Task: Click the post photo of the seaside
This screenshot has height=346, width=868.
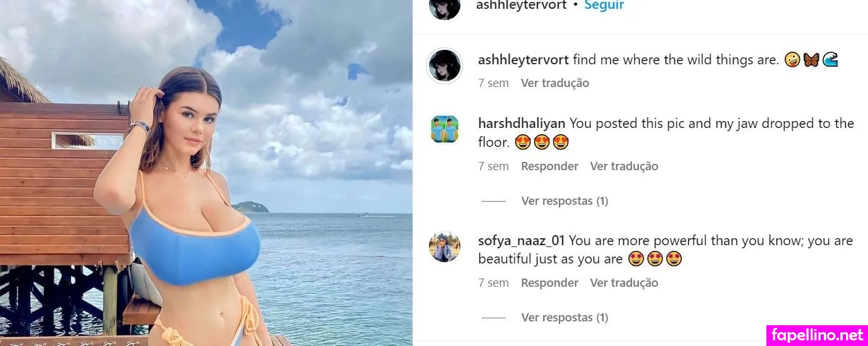Action: (206, 173)
